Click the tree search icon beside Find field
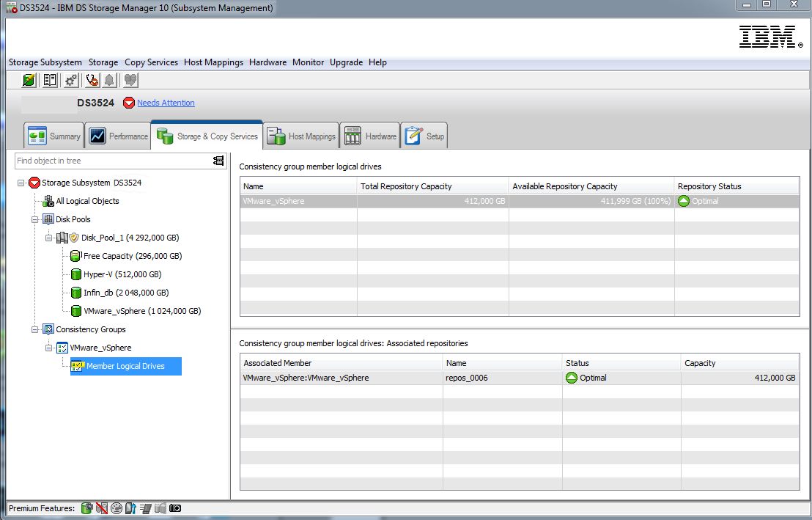This screenshot has height=520, width=812. point(218,161)
